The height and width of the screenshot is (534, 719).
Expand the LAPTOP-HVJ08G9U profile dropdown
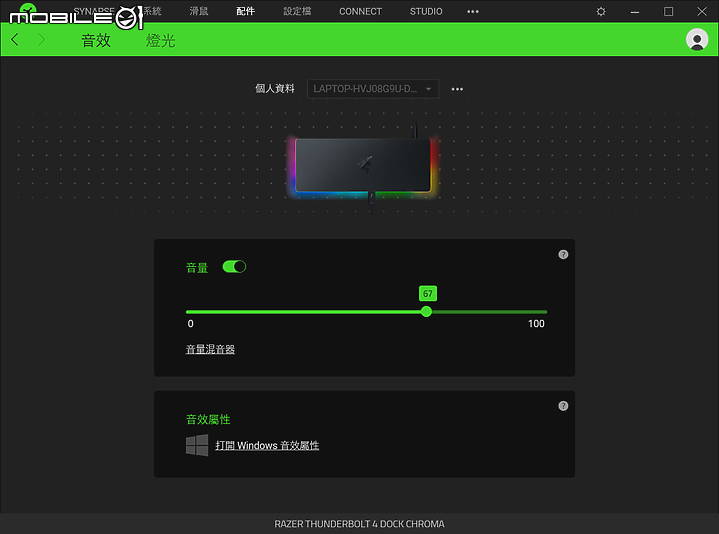coord(372,89)
